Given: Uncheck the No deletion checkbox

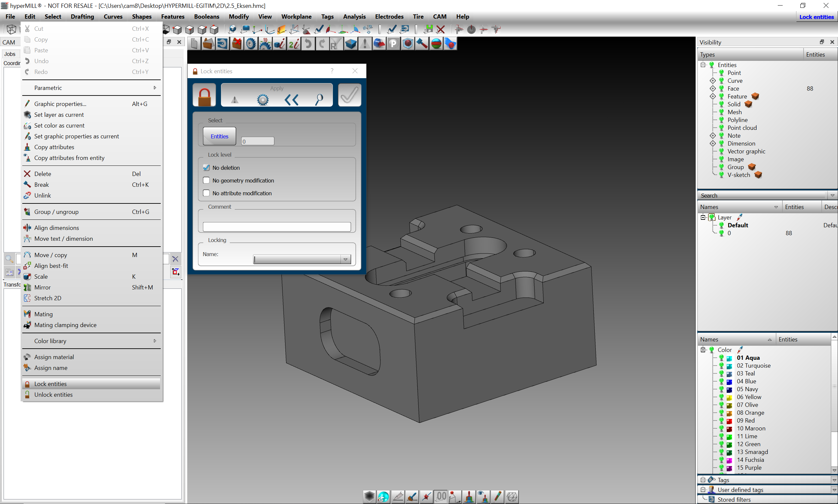Looking at the screenshot, I should point(206,167).
